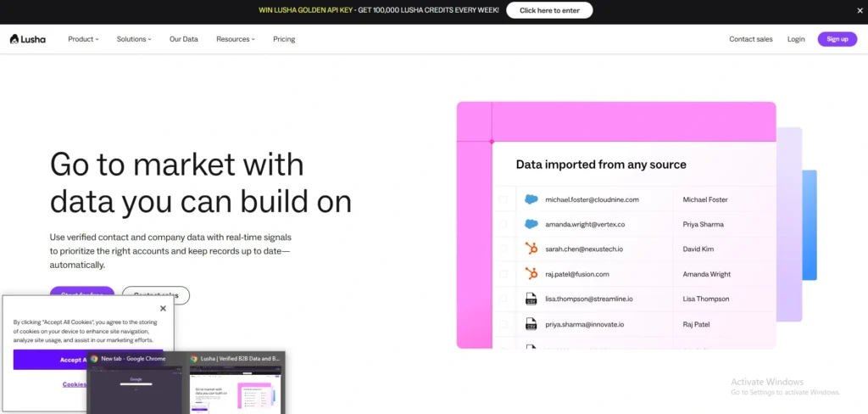The image size is (868, 414).
Task: Click Salesforce icon beside amanda.wright@vertex.co
Action: [x=531, y=225]
